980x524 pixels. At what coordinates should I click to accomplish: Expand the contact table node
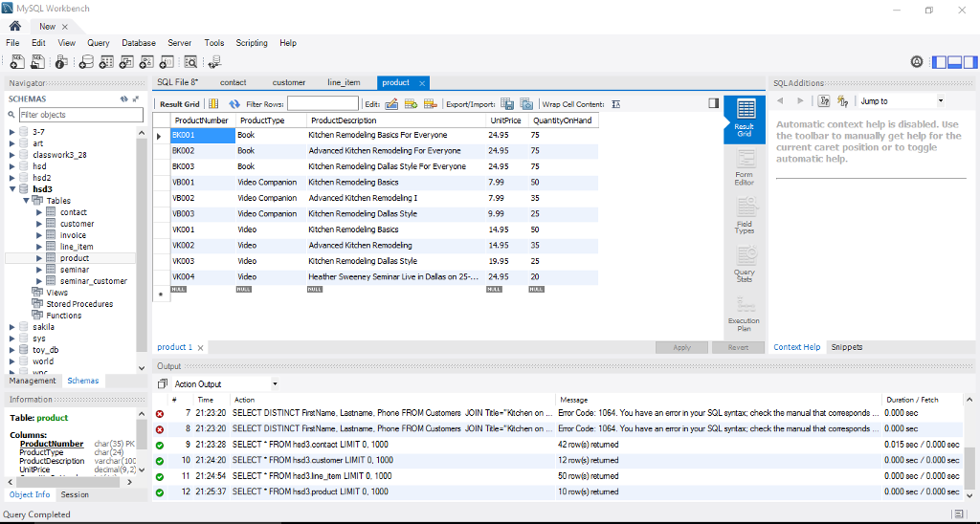click(39, 212)
